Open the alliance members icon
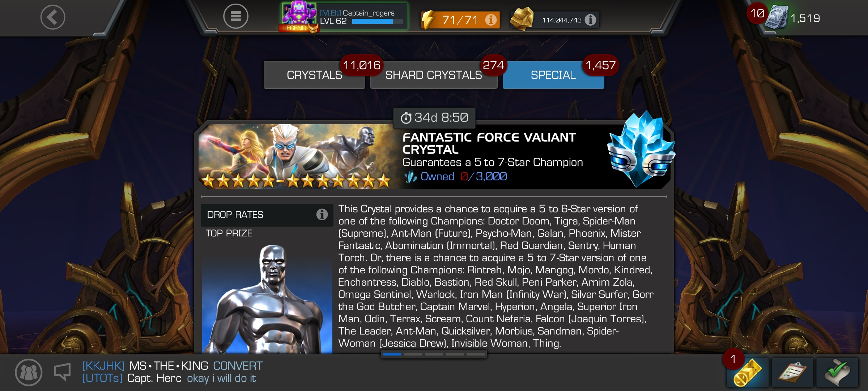This screenshot has height=391, width=868. click(29, 372)
